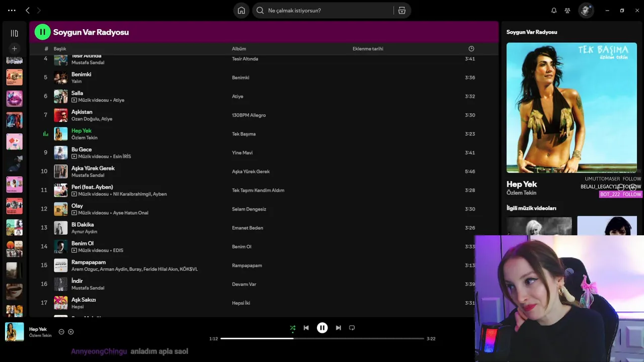This screenshot has width=644, height=362.
Task: Select the Rampapapam track
Action: coord(264,265)
